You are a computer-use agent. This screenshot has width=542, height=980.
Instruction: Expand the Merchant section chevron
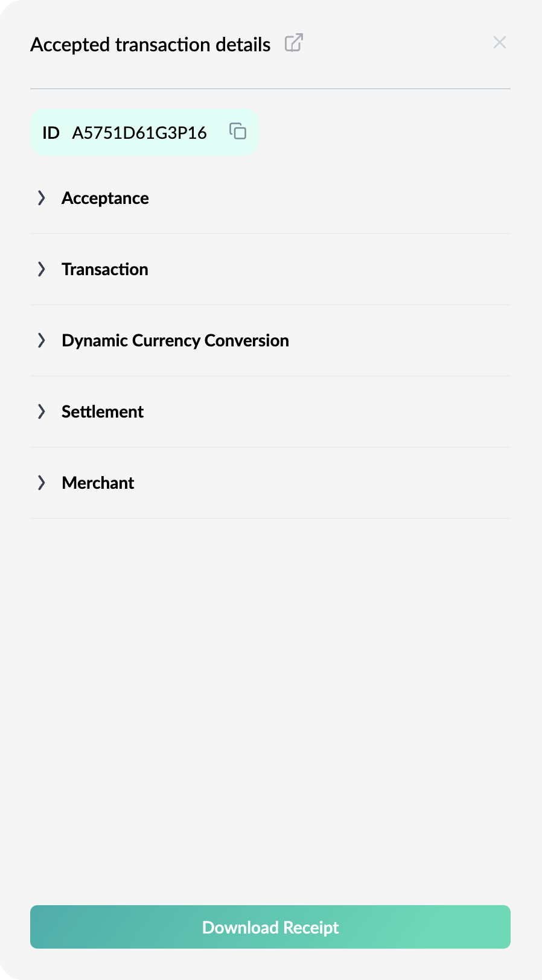[42, 483]
